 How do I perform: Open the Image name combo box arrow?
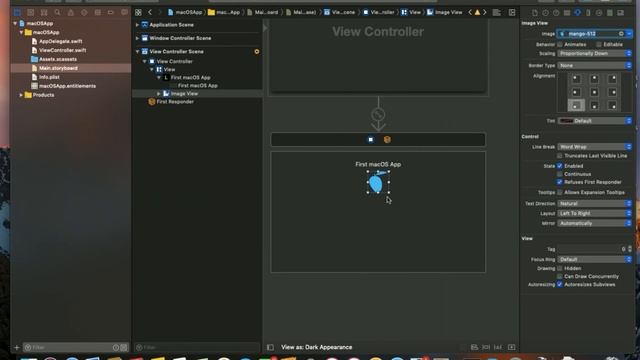629,34
